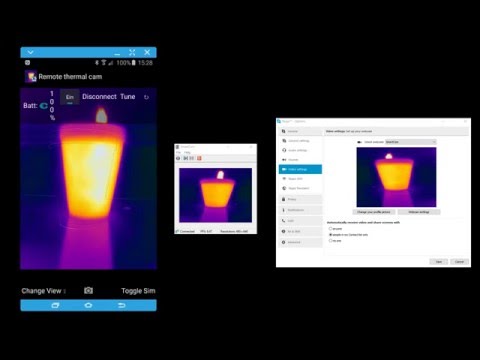Image resolution: width=480 pixels, height=360 pixels.
Task: Tap the phone status bar Bluetooth icon
Action: click(97, 63)
